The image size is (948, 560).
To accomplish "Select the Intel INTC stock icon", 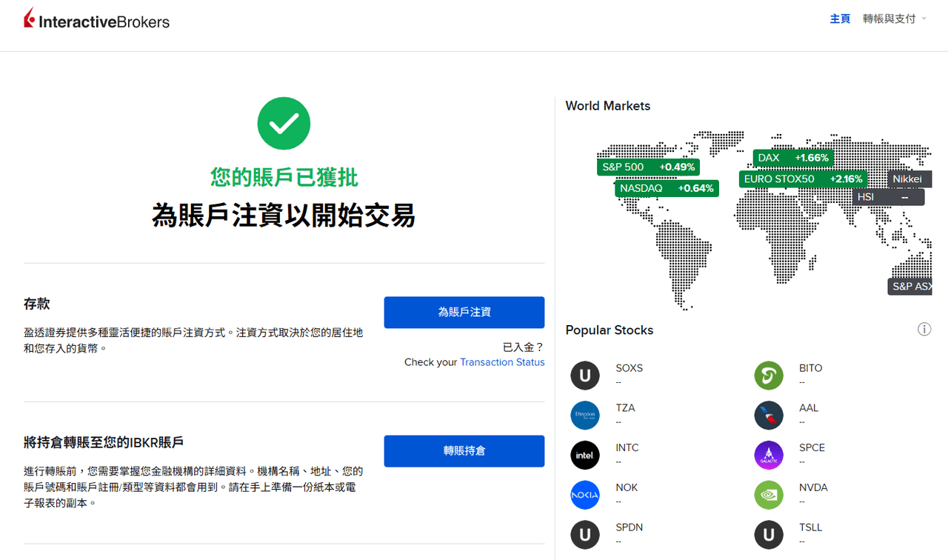I will (585, 456).
